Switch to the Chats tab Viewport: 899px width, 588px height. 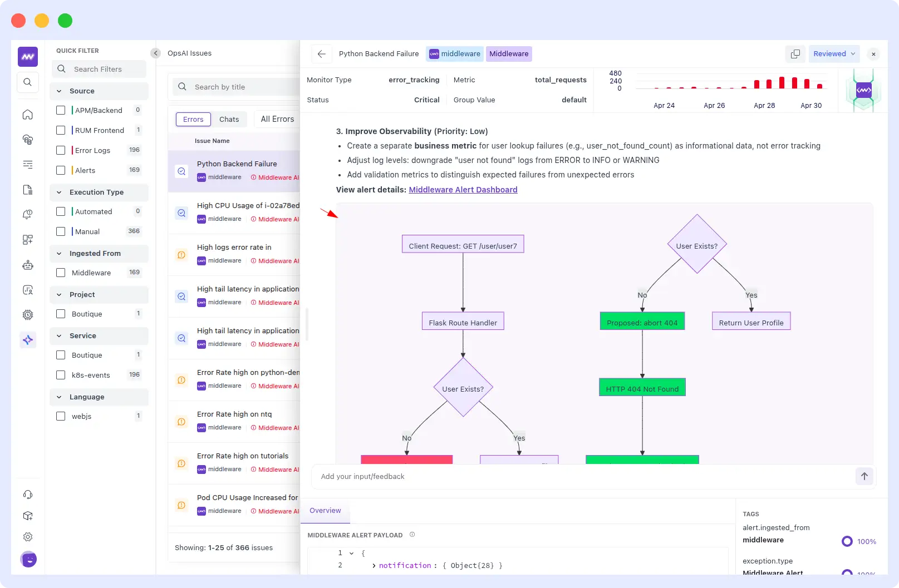click(229, 119)
